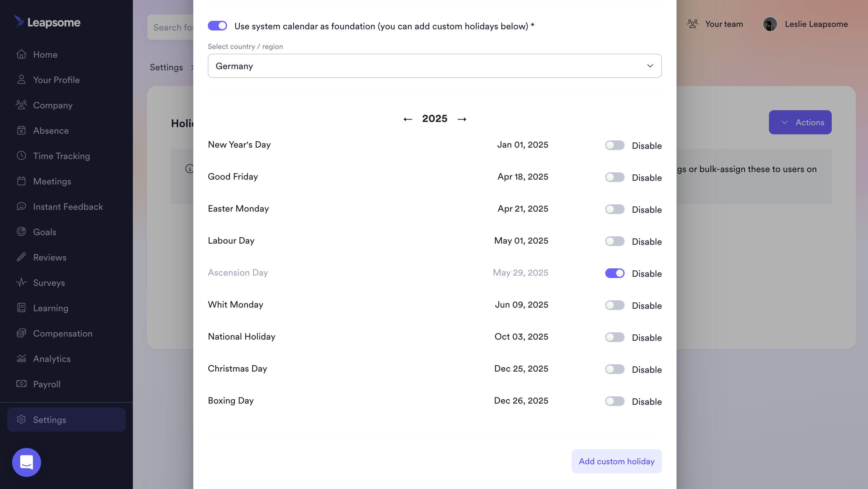Click the Settings breadcrumb link
Screen dimensions: 868x489
166,67
